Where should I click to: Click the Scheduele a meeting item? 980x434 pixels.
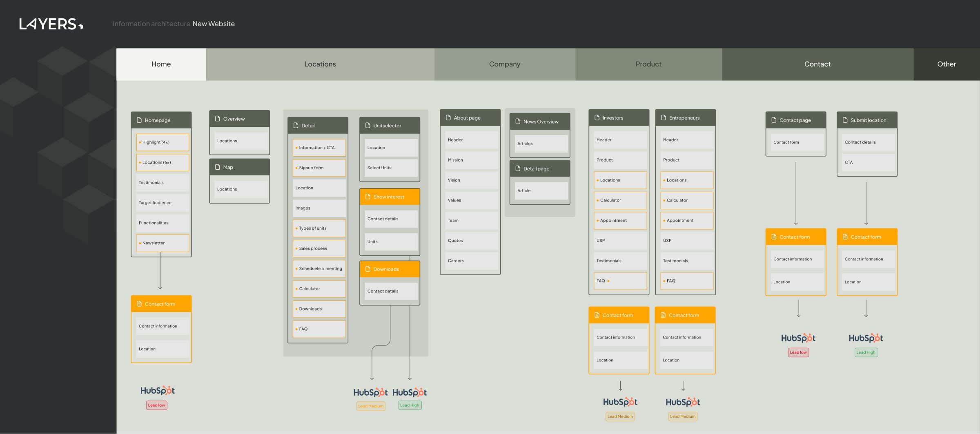point(319,268)
